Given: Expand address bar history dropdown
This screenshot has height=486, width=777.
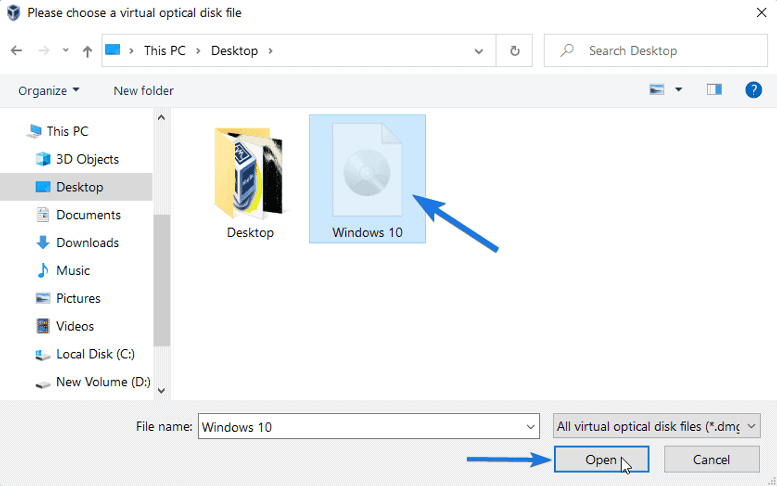Looking at the screenshot, I should pos(479,51).
